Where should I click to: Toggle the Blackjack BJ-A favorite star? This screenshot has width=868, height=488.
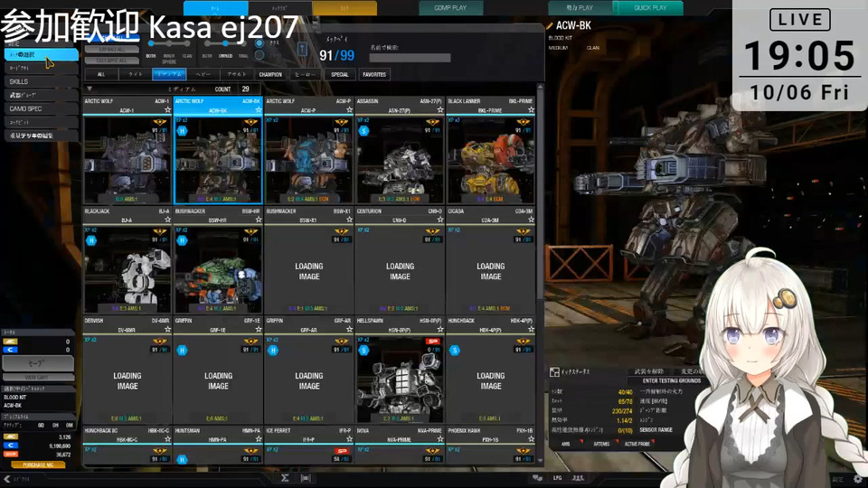click(168, 220)
